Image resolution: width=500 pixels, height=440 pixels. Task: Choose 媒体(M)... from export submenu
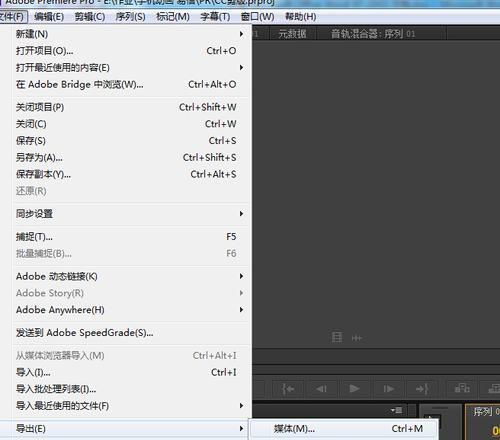[x=343, y=429]
